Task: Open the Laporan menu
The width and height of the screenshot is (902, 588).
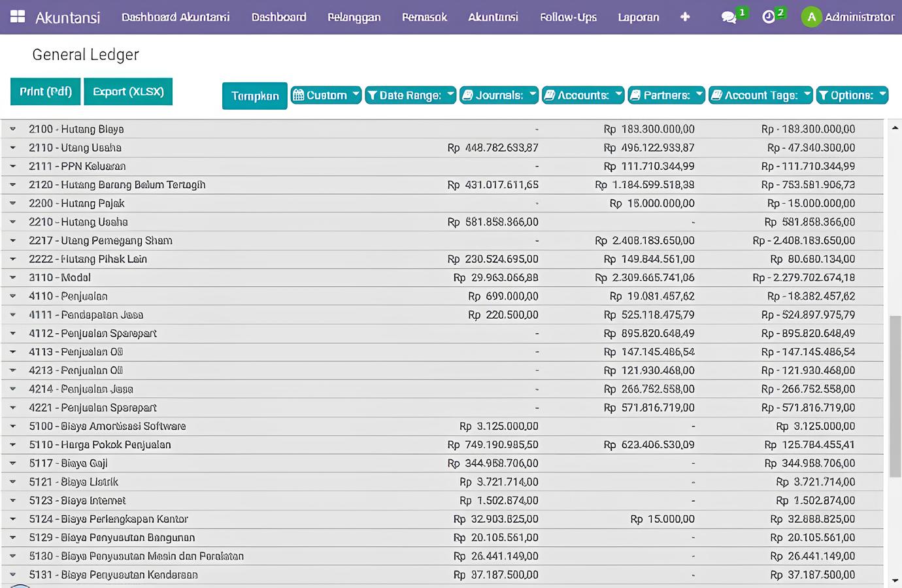Action: pos(638,17)
